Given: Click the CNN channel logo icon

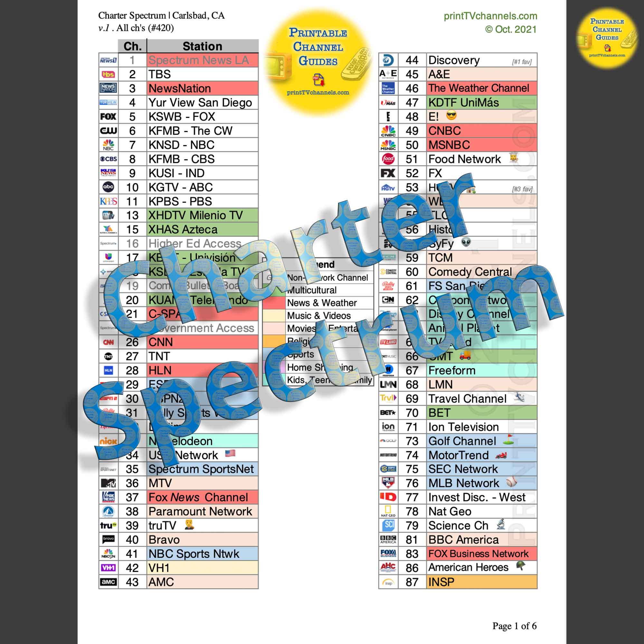Looking at the screenshot, I should pyautogui.click(x=104, y=341).
